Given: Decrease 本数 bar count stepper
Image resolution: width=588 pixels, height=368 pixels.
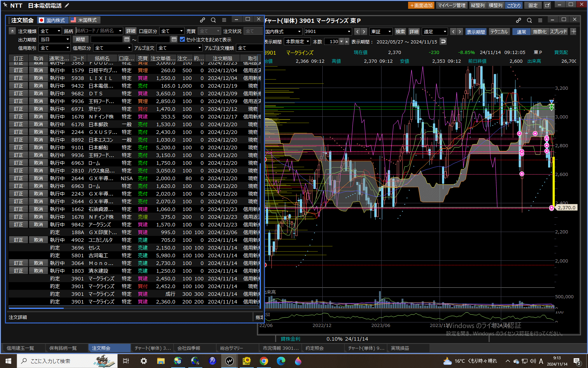Looking at the screenshot, I should (x=342, y=41).
